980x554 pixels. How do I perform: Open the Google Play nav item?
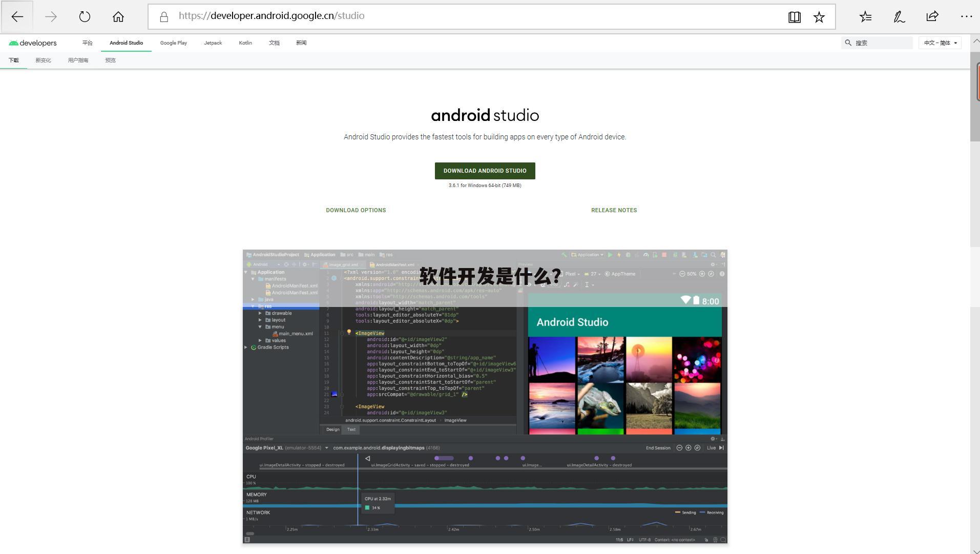tap(174, 43)
